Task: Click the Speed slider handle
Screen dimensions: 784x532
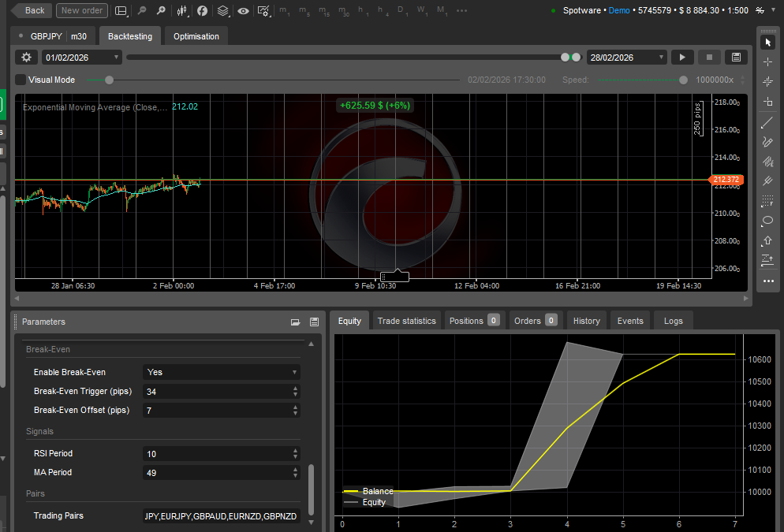Action: coord(683,80)
